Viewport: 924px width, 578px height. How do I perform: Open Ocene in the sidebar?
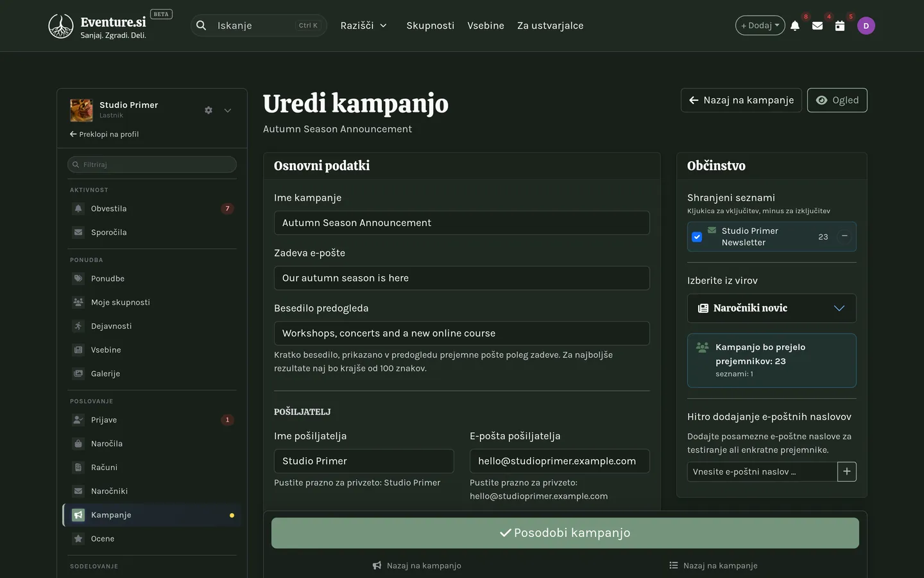152,539
